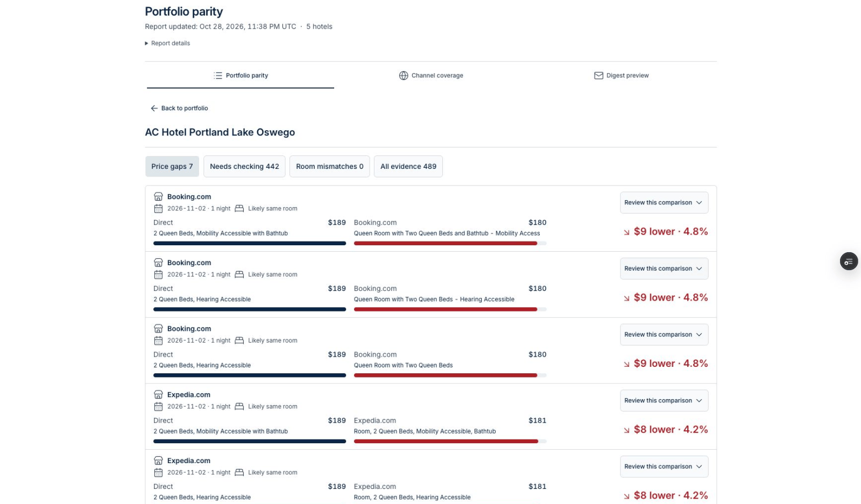861x504 pixels.
Task: Open Review dropdown for Expedia Hearing Accessible row
Action: click(x=664, y=467)
